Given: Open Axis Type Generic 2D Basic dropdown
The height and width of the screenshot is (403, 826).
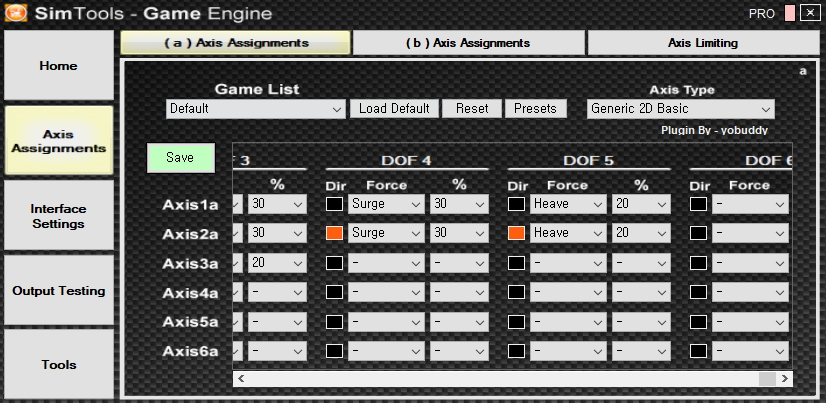Looking at the screenshot, I should point(681,109).
